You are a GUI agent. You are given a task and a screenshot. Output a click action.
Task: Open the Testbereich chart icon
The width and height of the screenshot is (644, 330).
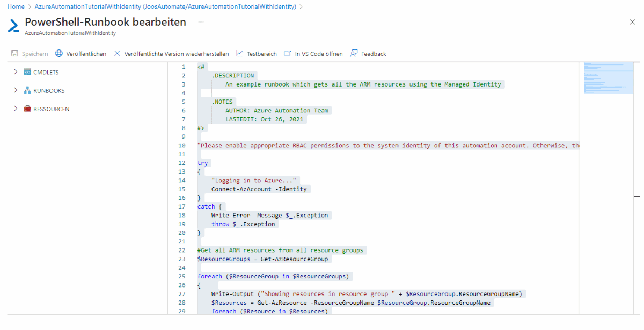click(x=239, y=54)
